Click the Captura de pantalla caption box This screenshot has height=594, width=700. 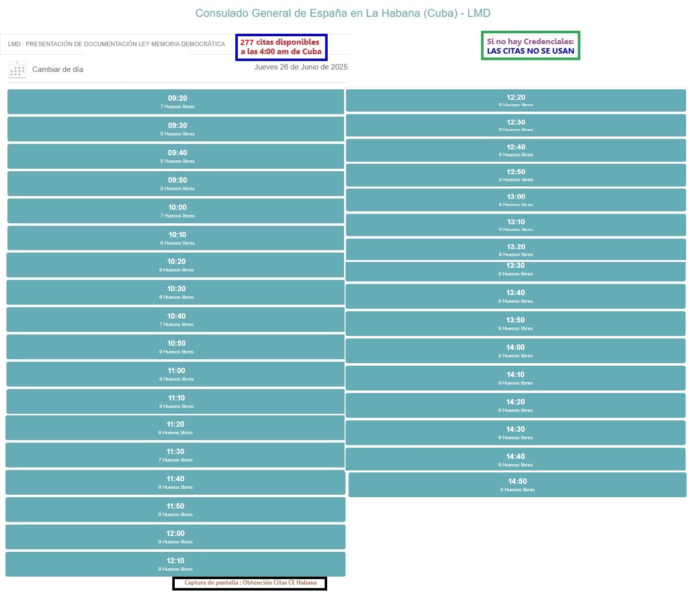[x=250, y=583]
